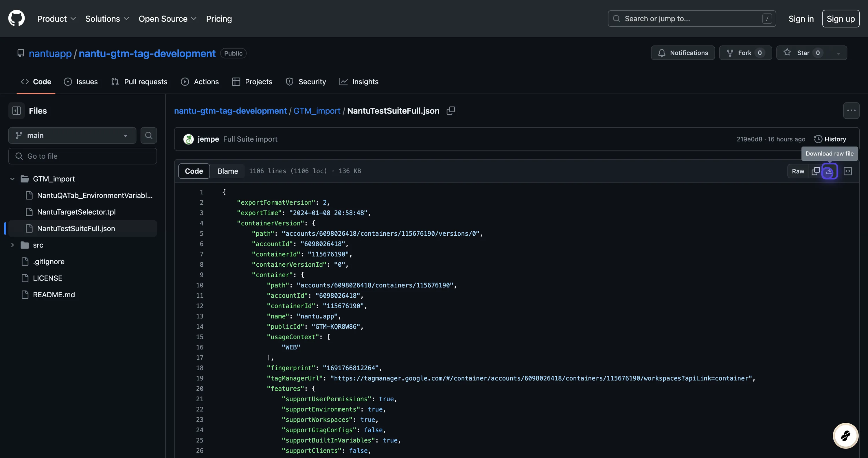This screenshot has height=458, width=868.
Task: Click the Sign up button
Action: point(841,19)
